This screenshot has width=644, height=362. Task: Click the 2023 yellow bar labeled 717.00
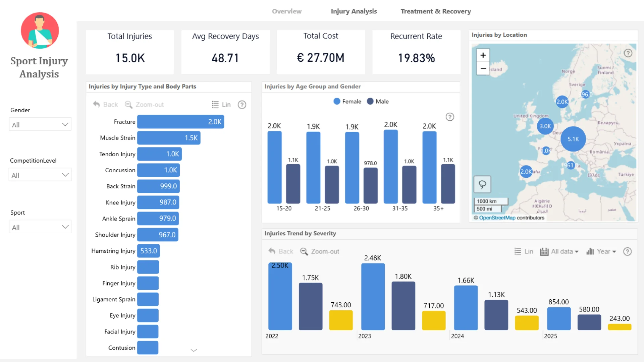pos(434,320)
